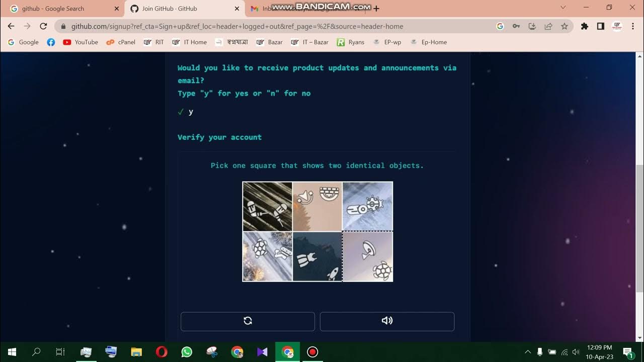Open the Bazar bookmark

pos(269,42)
